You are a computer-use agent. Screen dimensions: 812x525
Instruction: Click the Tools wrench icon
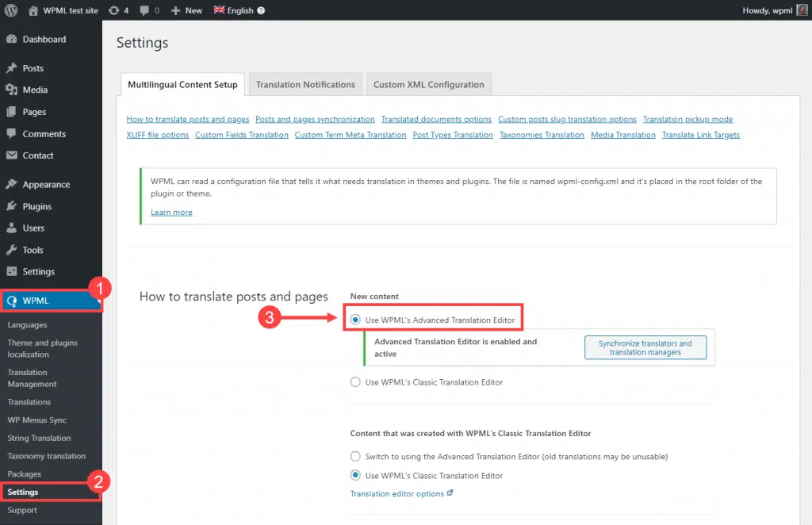pyautogui.click(x=11, y=250)
